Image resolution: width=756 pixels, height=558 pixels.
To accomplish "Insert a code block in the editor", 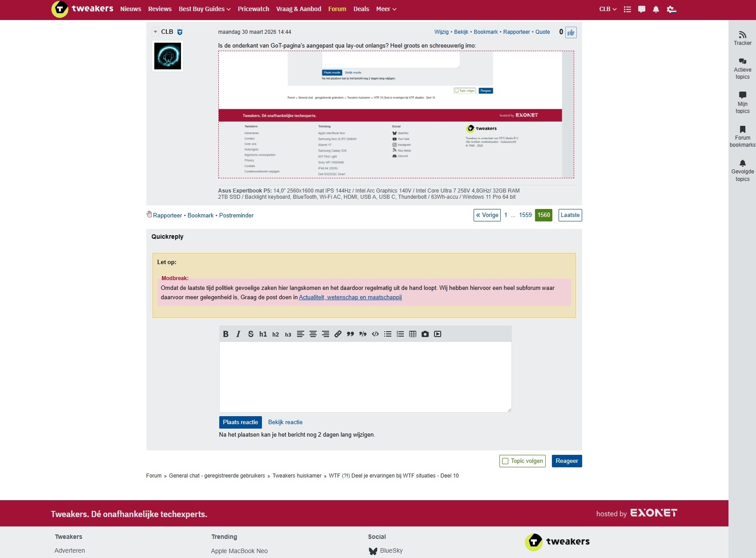I will pos(374,333).
